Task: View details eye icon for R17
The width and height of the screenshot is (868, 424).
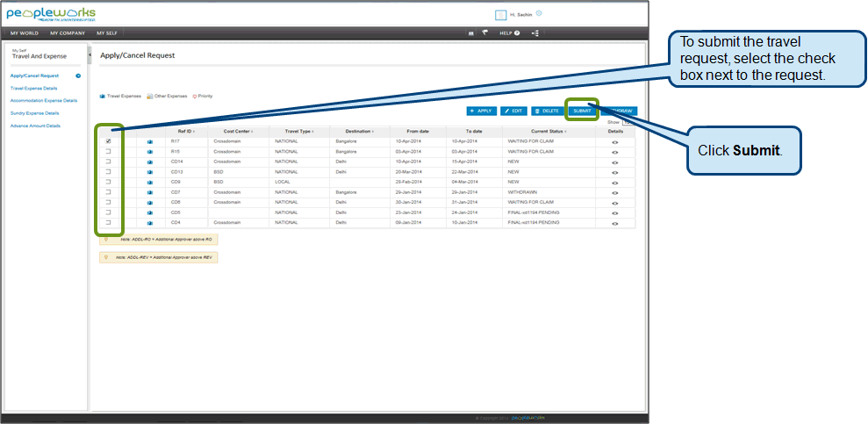Action: [614, 141]
